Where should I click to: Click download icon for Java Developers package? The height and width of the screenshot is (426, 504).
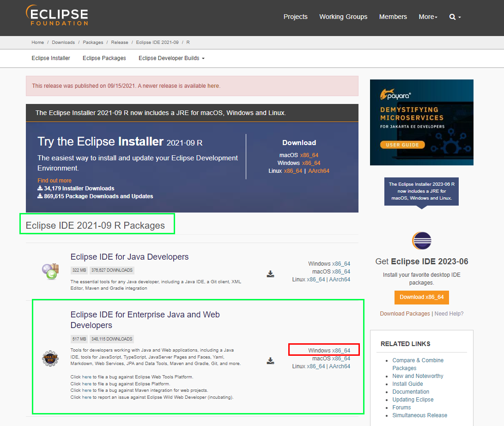click(x=270, y=274)
